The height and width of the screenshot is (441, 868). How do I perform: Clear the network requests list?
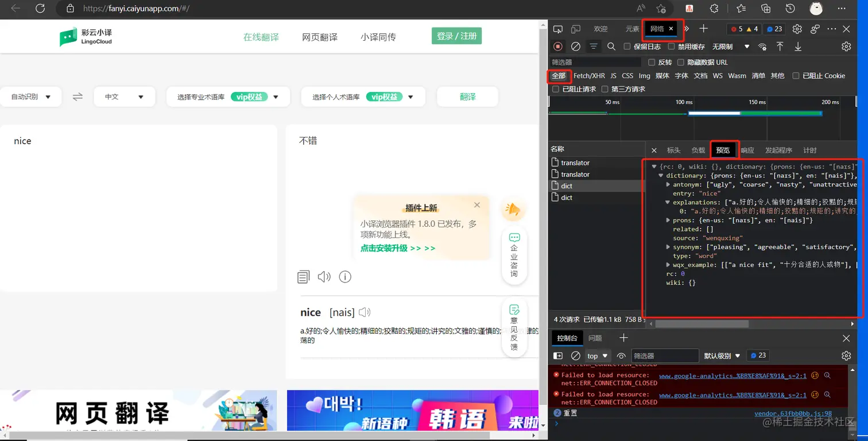tap(575, 47)
